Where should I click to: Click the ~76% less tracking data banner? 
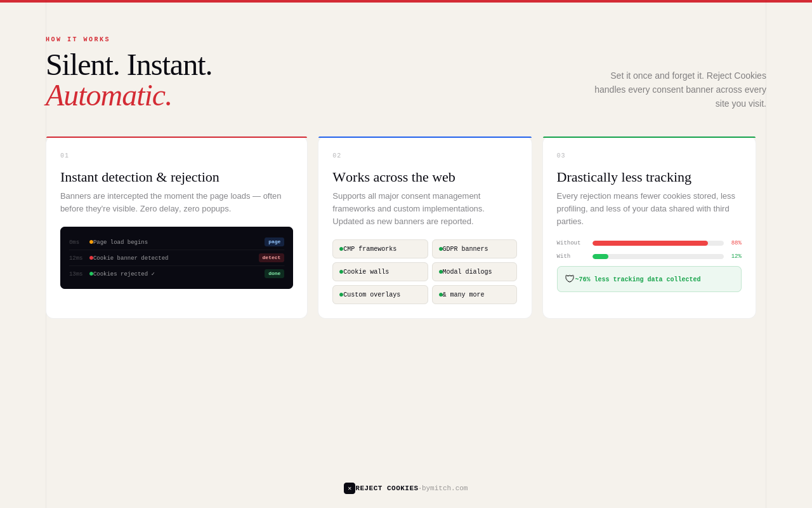[649, 279]
